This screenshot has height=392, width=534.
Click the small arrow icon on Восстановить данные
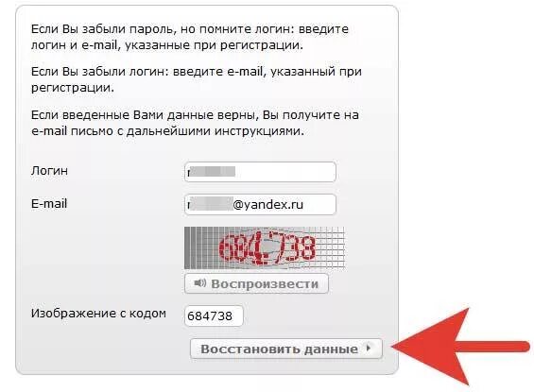pos(369,349)
